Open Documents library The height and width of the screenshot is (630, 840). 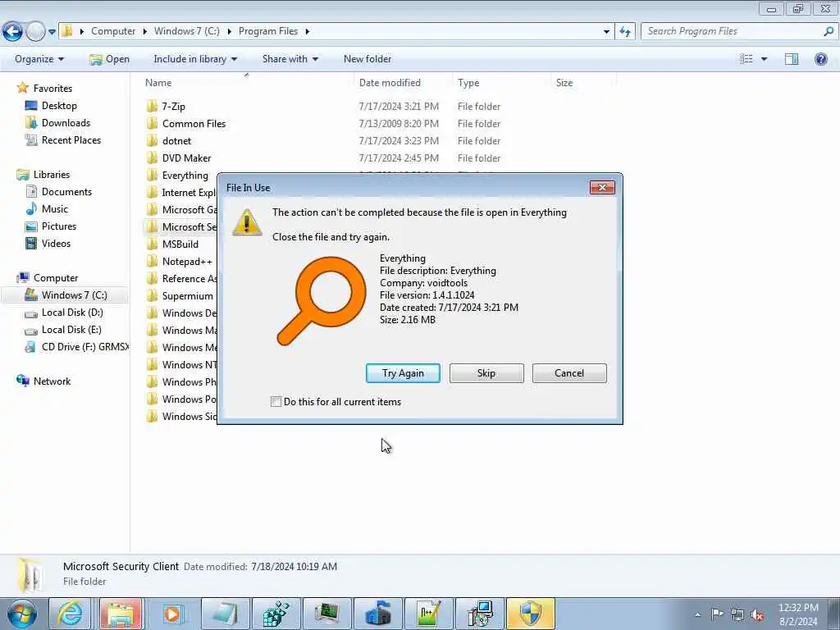pyautogui.click(x=66, y=192)
